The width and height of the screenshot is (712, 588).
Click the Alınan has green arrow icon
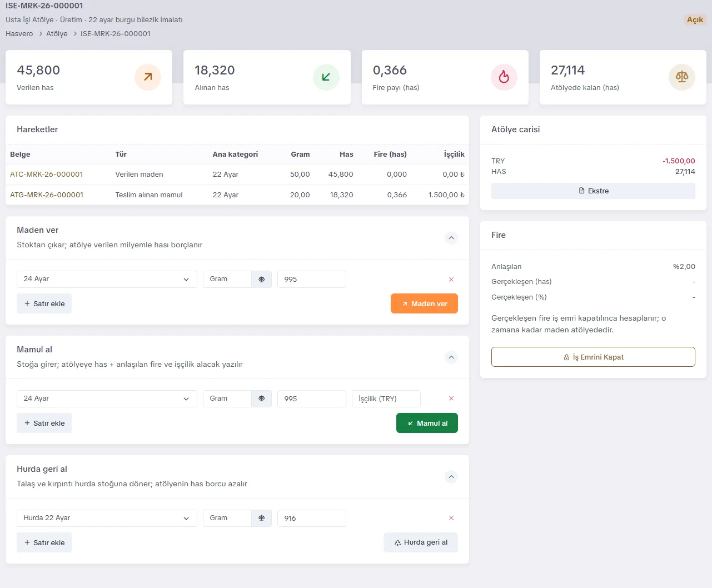pos(326,77)
